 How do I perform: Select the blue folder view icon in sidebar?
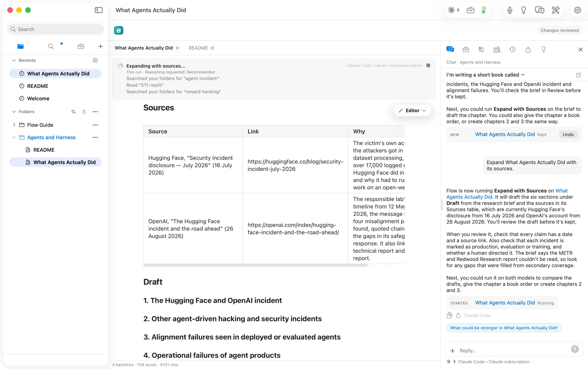point(21,46)
